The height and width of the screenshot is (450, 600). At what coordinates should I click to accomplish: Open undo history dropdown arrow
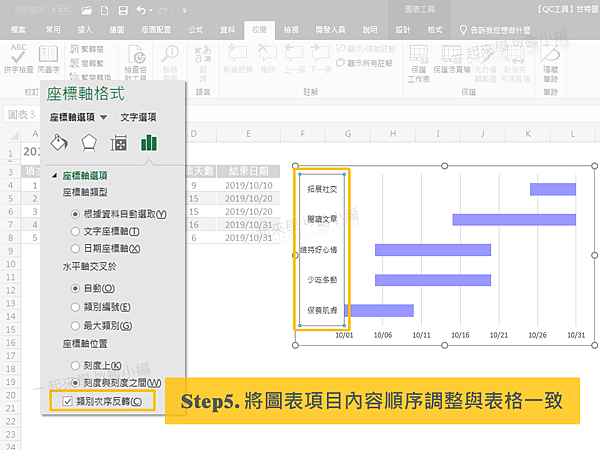151,10
